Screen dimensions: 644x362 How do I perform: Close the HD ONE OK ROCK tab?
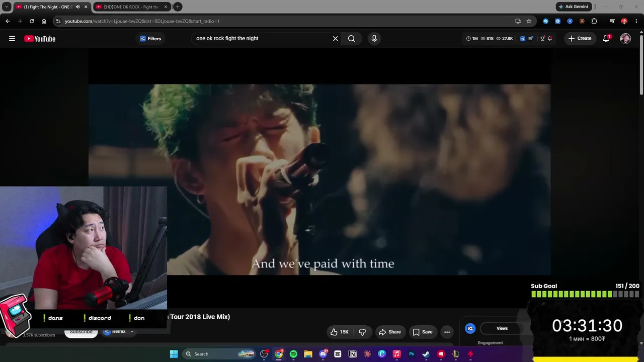166,7
